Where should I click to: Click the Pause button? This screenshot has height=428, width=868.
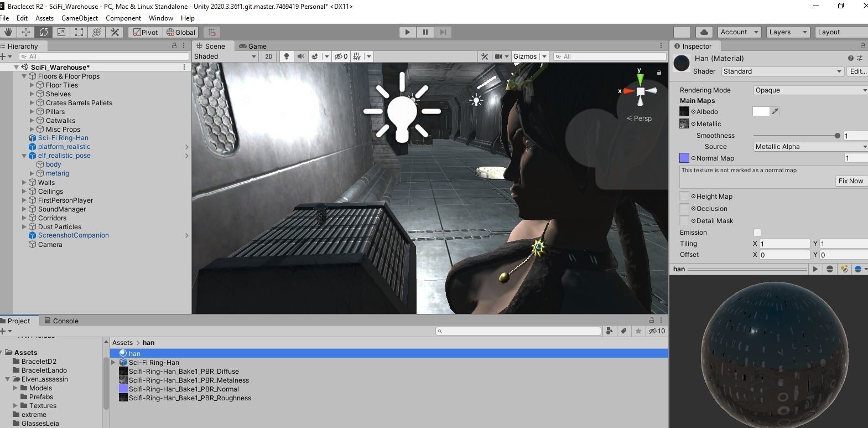[425, 32]
